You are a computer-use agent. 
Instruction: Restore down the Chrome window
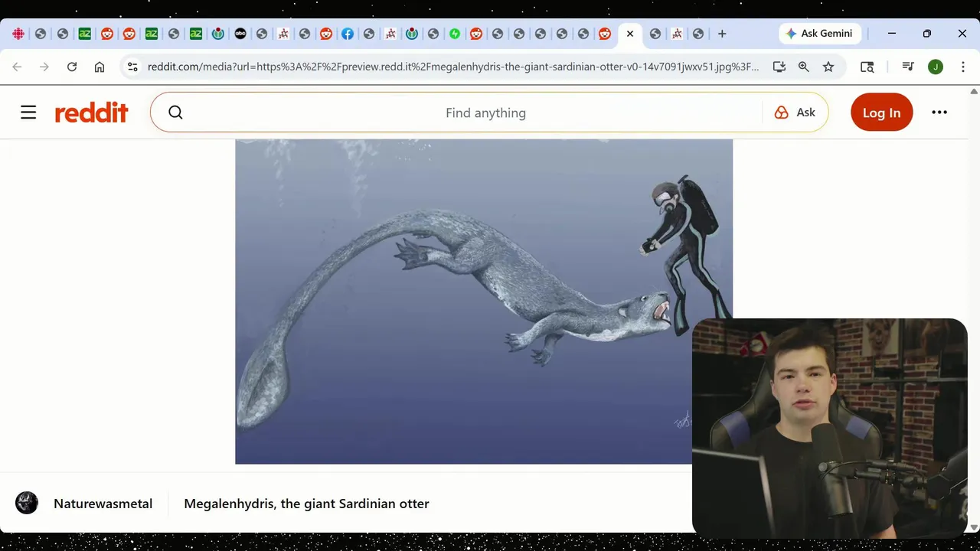[927, 34]
